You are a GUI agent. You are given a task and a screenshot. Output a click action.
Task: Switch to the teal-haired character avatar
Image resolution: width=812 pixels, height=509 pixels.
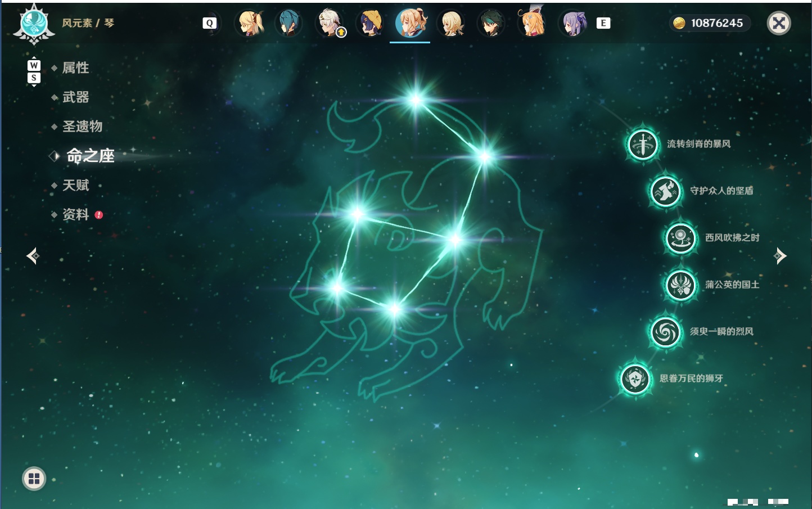click(289, 23)
